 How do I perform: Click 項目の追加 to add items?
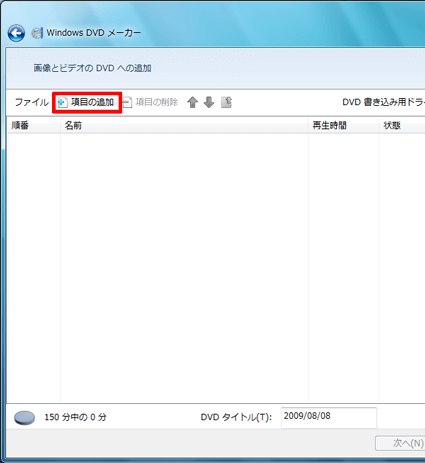pyautogui.click(x=87, y=102)
